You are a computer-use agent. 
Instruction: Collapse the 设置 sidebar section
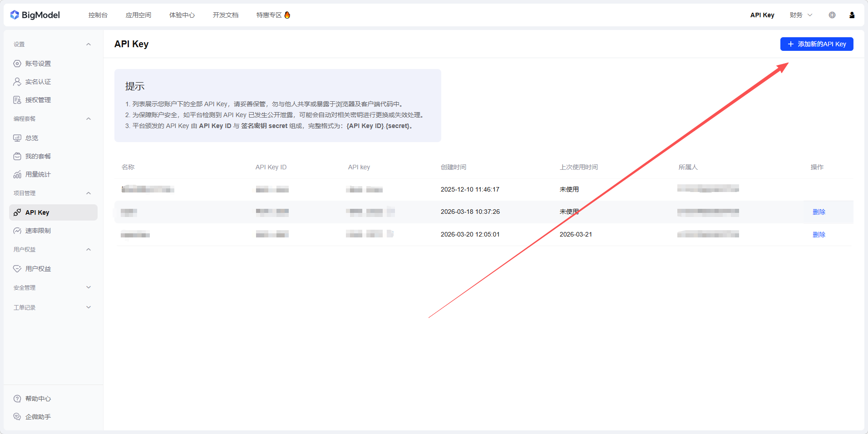click(89, 44)
